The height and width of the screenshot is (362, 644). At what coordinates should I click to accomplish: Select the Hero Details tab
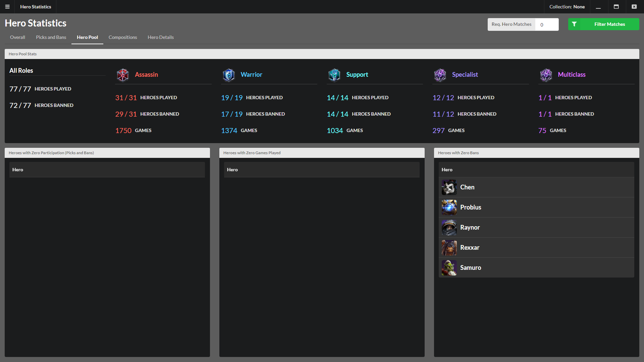(x=161, y=37)
